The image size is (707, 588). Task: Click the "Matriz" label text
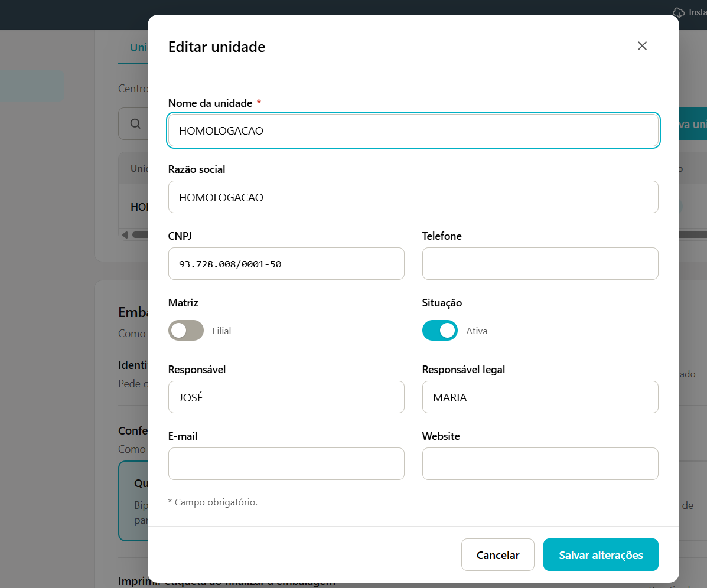(x=183, y=303)
